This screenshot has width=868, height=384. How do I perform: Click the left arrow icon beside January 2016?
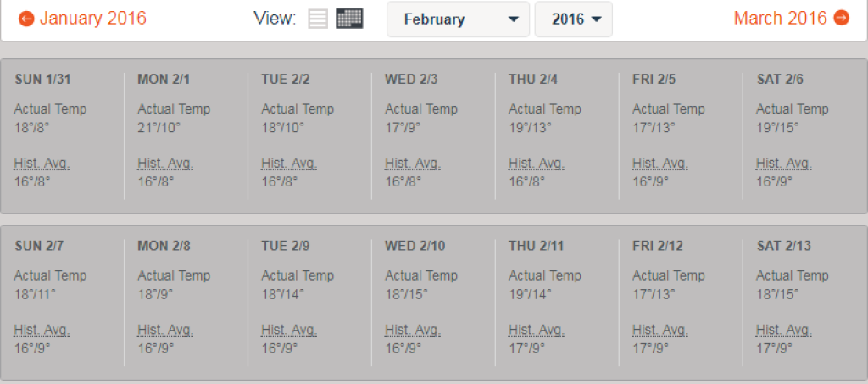[x=26, y=19]
